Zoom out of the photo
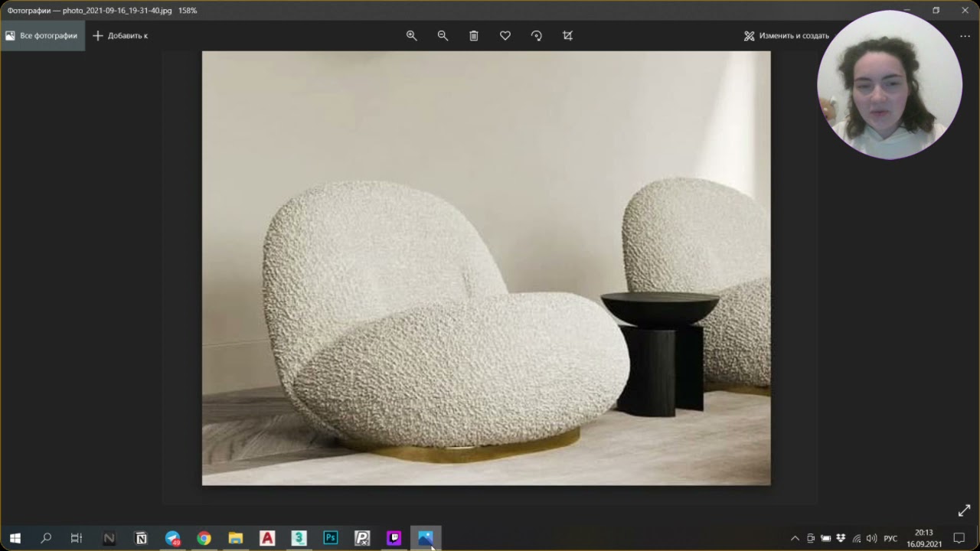The image size is (980, 551). (x=443, y=35)
